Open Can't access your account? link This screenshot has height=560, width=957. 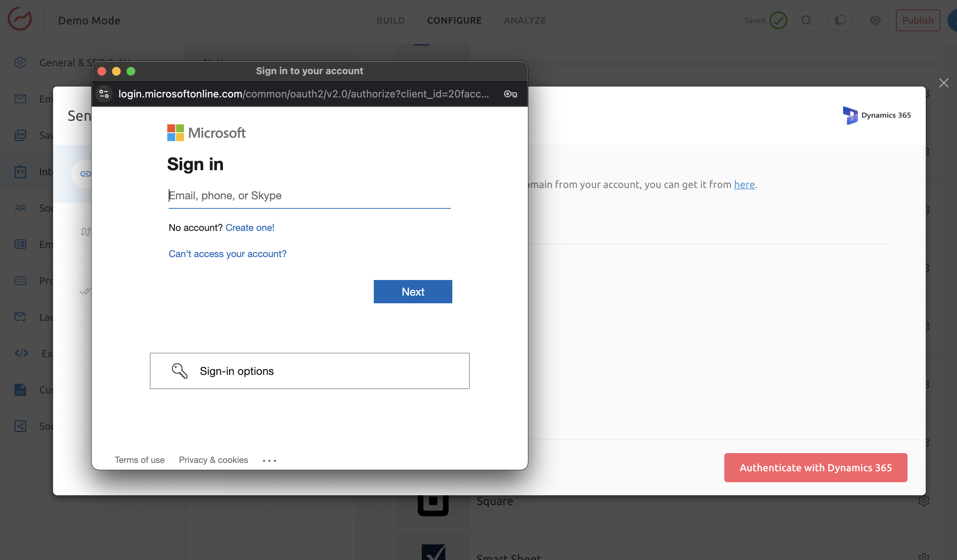[228, 254]
